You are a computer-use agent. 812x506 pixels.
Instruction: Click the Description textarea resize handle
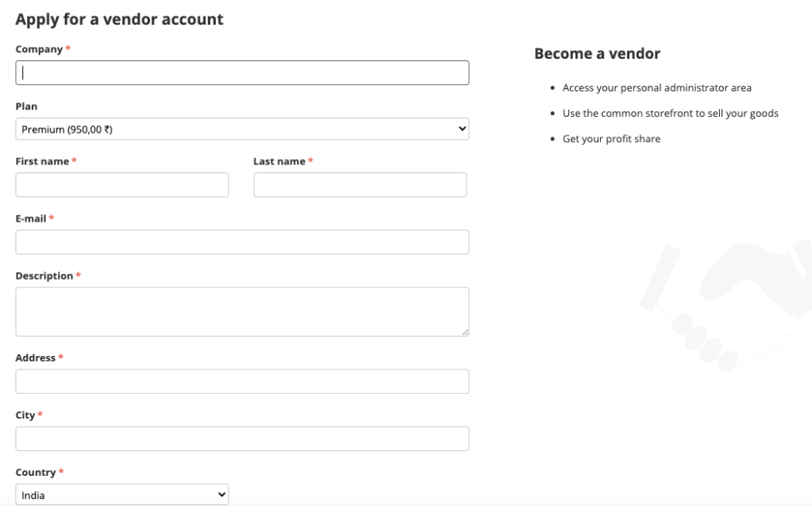click(x=465, y=332)
